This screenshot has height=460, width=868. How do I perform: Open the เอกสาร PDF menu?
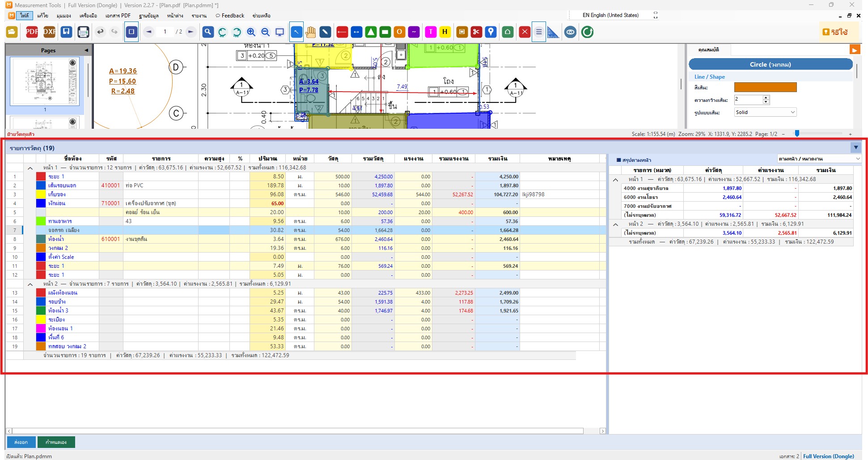(x=118, y=16)
